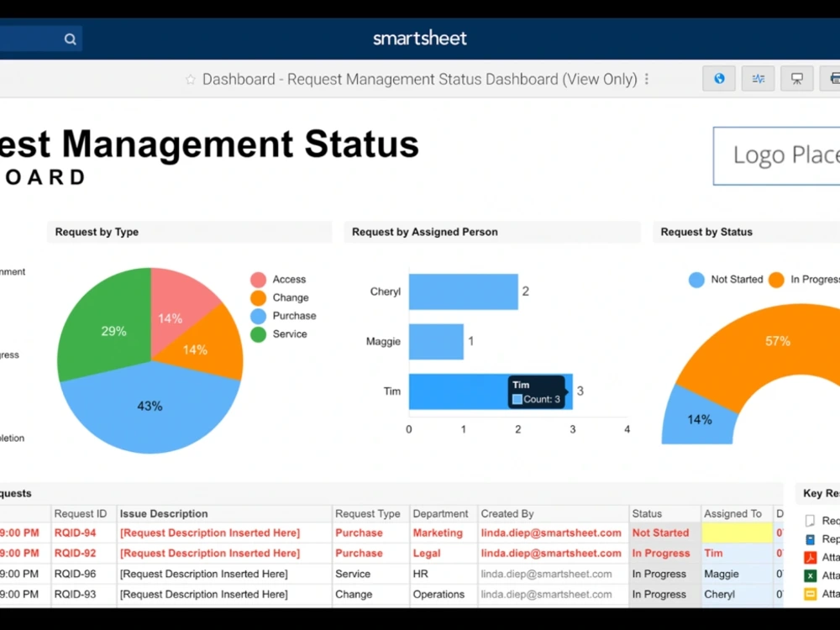Screen dimensions: 840x630
Task: Open the PDF attachment icon in Key Resources
Action: 809,557
